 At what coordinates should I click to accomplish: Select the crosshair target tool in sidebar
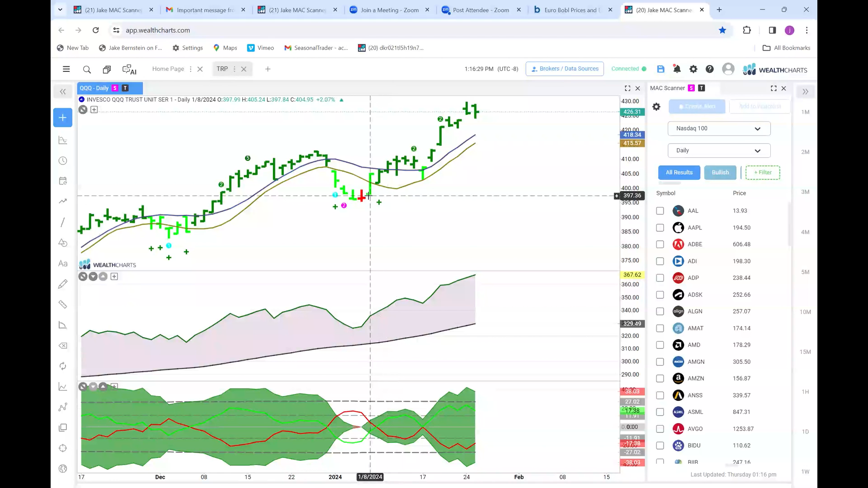point(63,448)
